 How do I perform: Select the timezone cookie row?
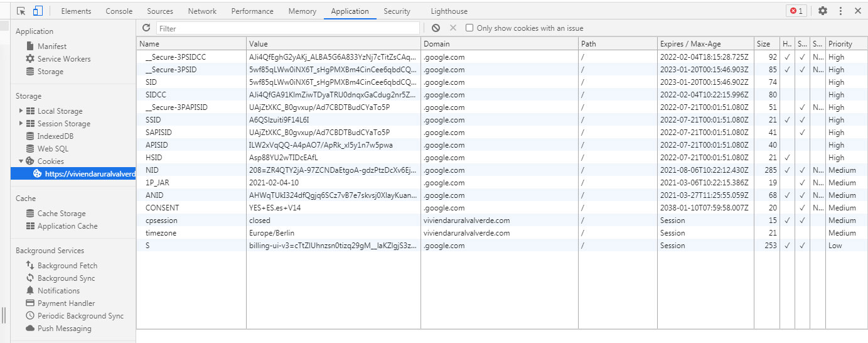tap(502, 232)
